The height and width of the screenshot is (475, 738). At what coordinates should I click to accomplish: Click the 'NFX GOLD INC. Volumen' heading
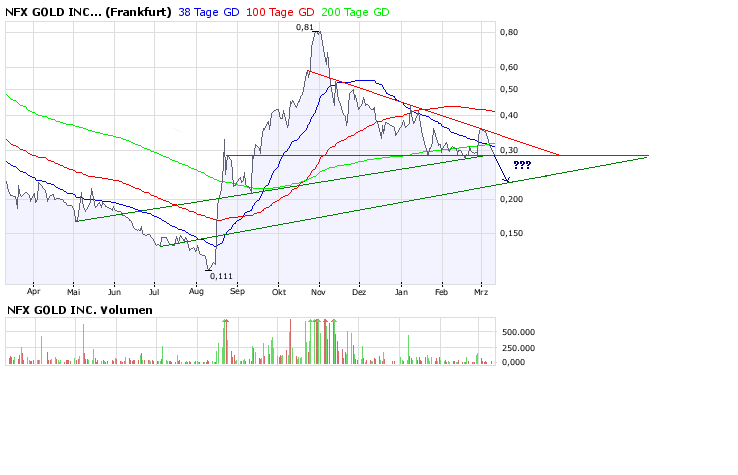[80, 310]
